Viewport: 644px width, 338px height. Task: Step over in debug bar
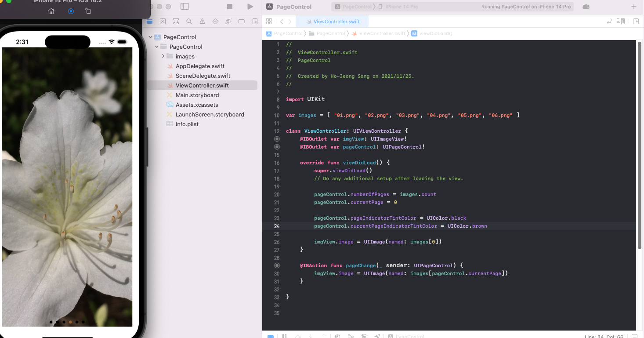[x=298, y=336]
